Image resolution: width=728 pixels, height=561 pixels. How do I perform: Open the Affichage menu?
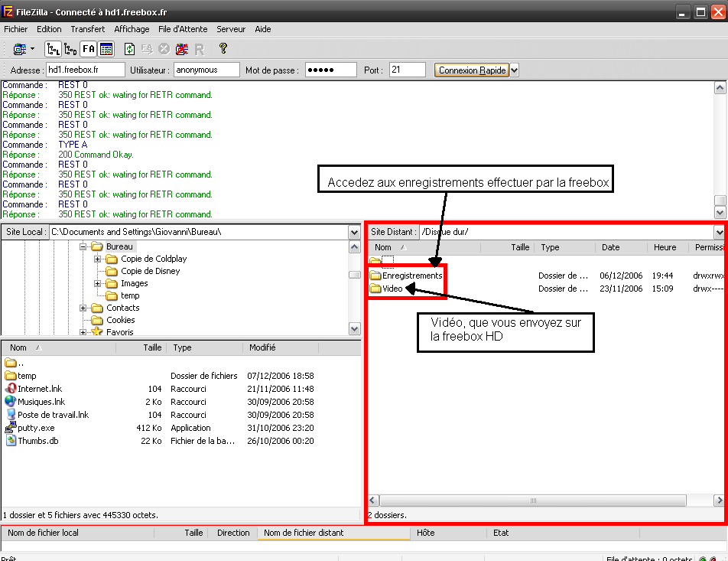tap(132, 29)
